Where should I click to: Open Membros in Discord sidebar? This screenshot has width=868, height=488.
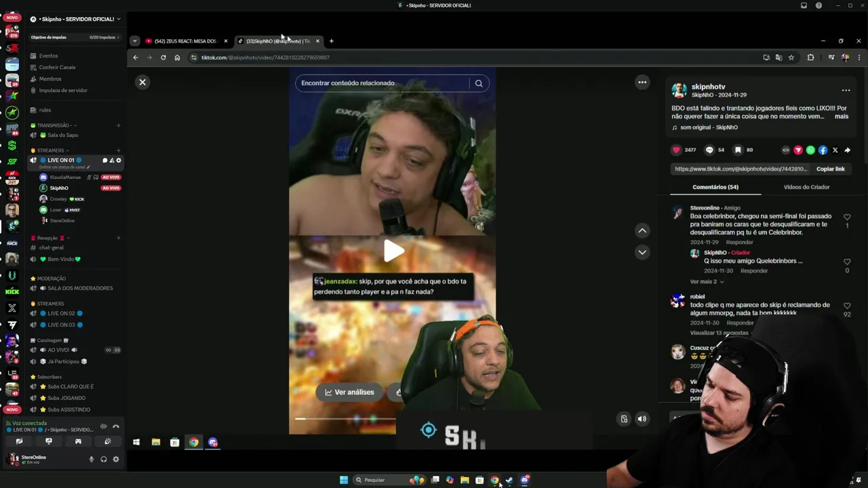(x=50, y=79)
